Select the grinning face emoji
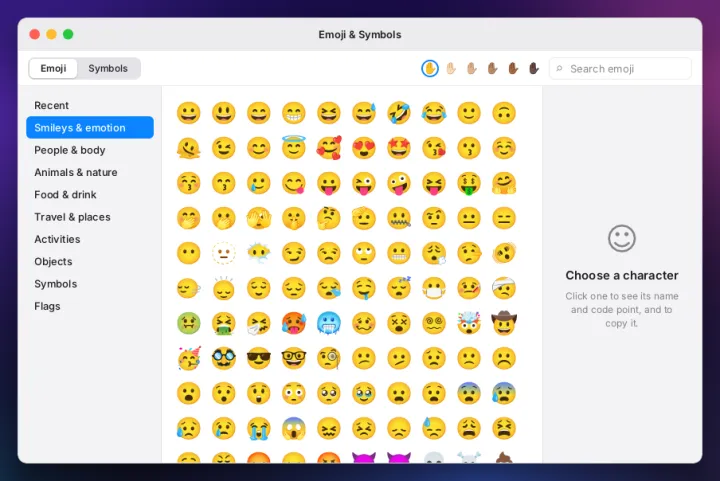Image resolution: width=720 pixels, height=481 pixels. click(188, 113)
